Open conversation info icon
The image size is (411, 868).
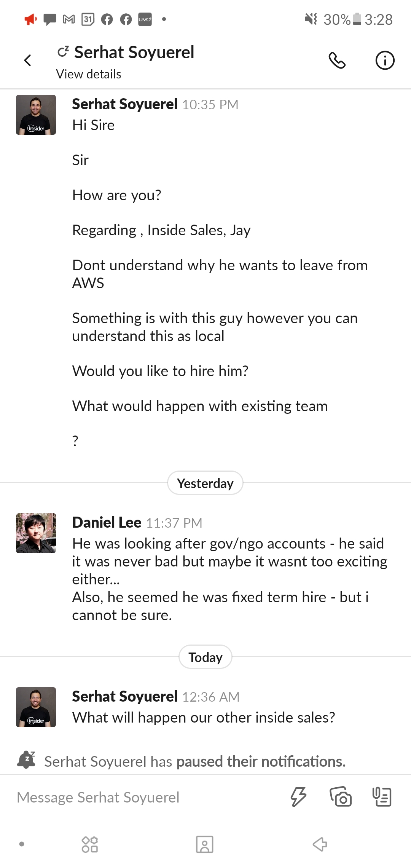(385, 60)
